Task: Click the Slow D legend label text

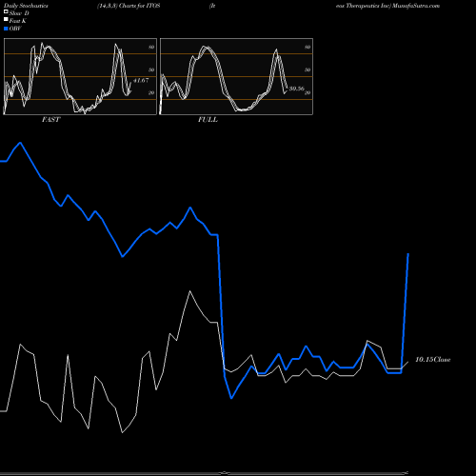Action: coord(19,13)
